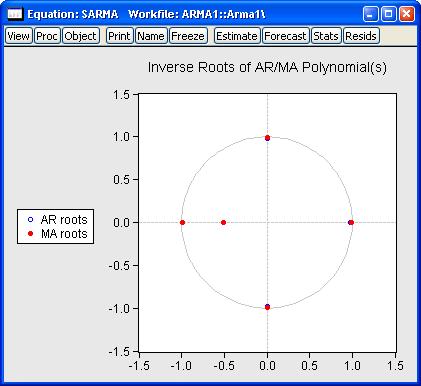Open the View menu button
This screenshot has height=386, width=421.
19,36
